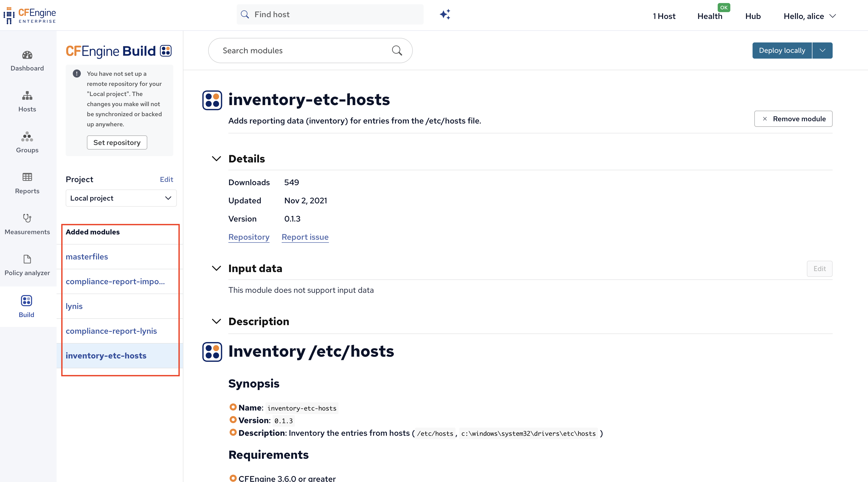868x482 pixels.
Task: Focus the Find host search field
Action: pyautogui.click(x=330, y=14)
